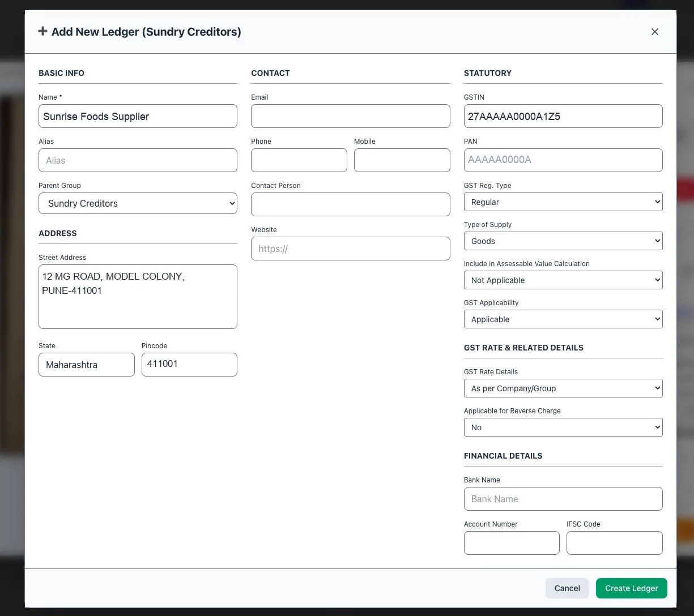Click the STATUTORY section heading
The image size is (694, 616).
coord(488,73)
